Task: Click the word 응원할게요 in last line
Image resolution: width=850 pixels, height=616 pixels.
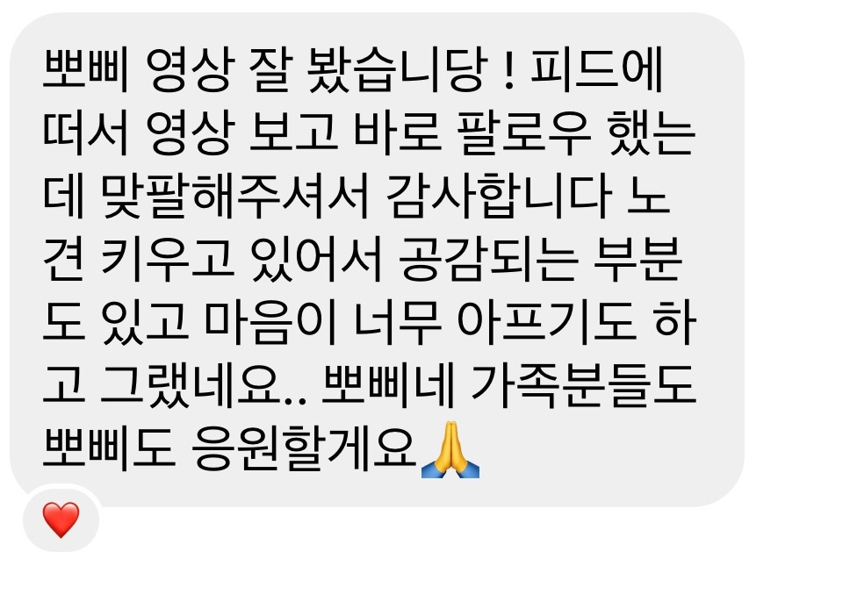Action: [x=305, y=449]
